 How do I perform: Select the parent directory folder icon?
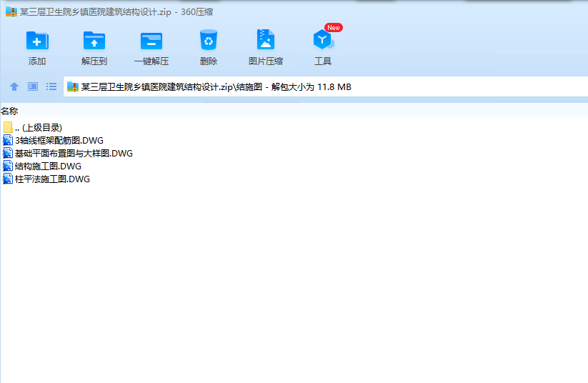coord(8,127)
